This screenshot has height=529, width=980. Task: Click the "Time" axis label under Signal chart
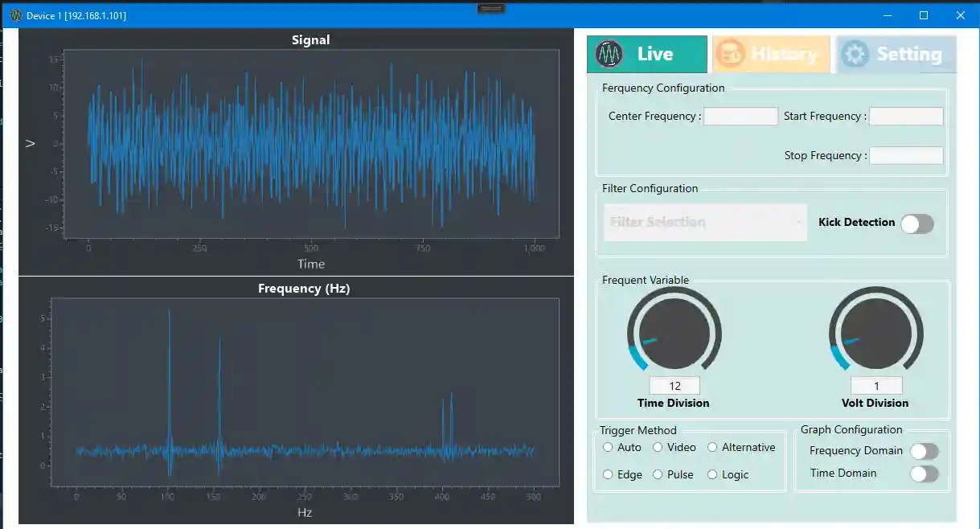click(311, 264)
